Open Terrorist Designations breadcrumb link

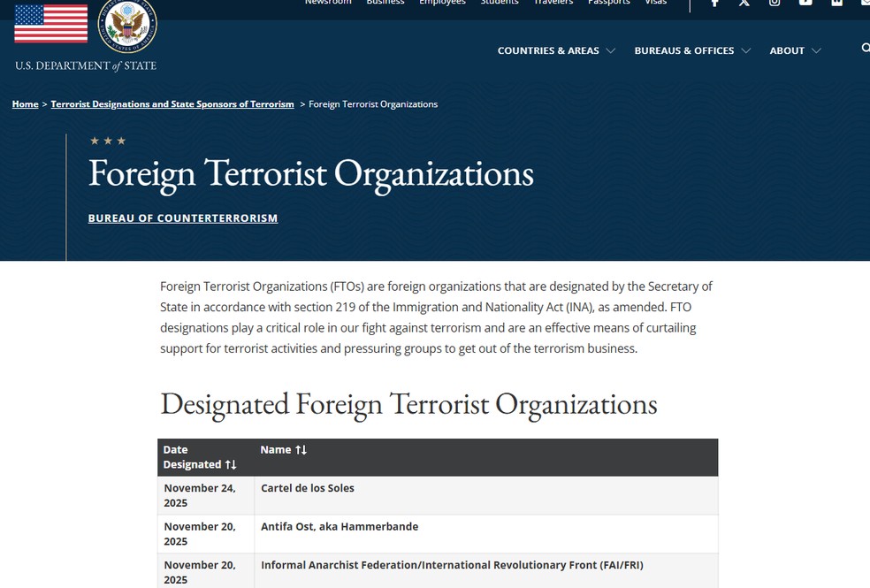[x=172, y=103]
